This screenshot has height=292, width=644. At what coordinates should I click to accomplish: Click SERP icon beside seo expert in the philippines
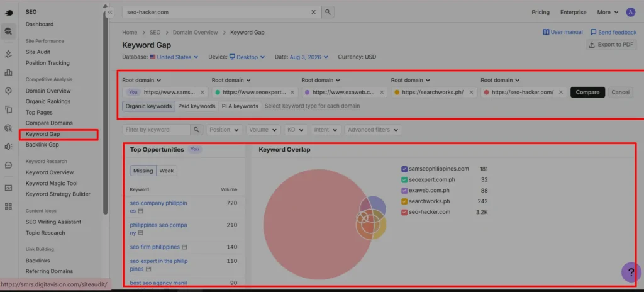point(148,269)
